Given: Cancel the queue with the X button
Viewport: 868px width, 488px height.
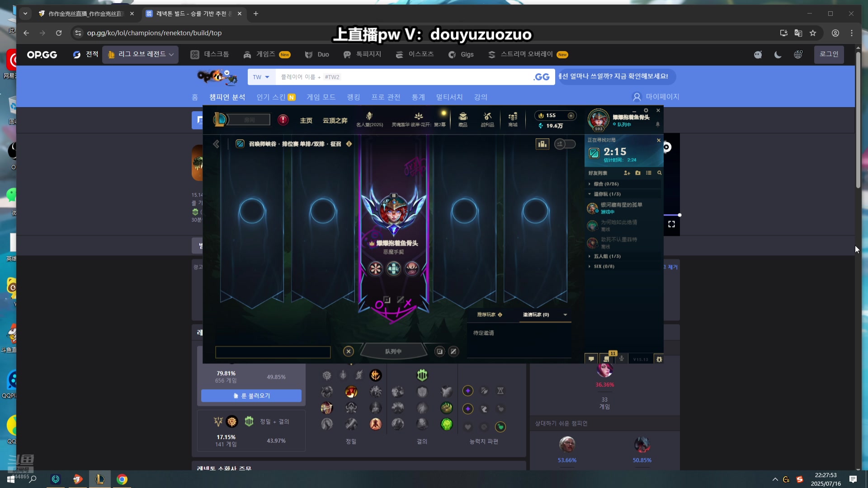Looking at the screenshot, I should (348, 352).
